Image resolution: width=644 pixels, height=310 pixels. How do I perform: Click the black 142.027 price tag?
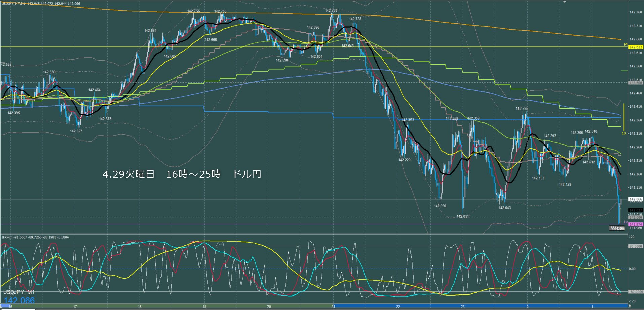click(x=636, y=210)
